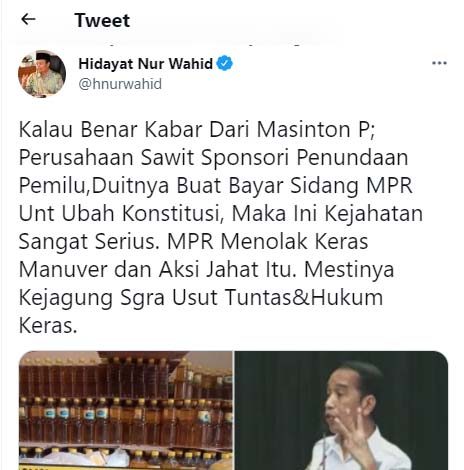Click the phrase Sangat Serius in tweet
The image size is (464, 470).
point(89,242)
